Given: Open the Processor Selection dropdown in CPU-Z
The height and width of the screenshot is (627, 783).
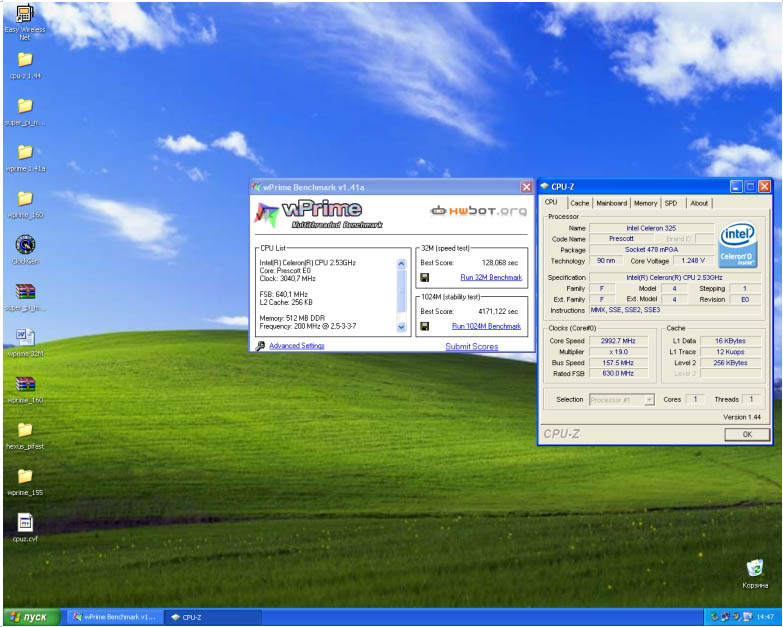Looking at the screenshot, I should [622, 400].
